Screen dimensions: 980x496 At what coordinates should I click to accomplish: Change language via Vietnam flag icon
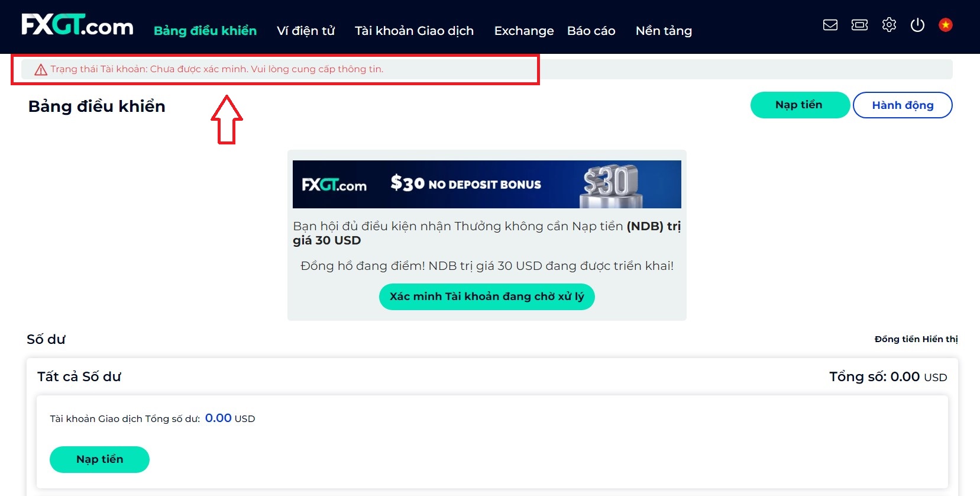(x=946, y=25)
